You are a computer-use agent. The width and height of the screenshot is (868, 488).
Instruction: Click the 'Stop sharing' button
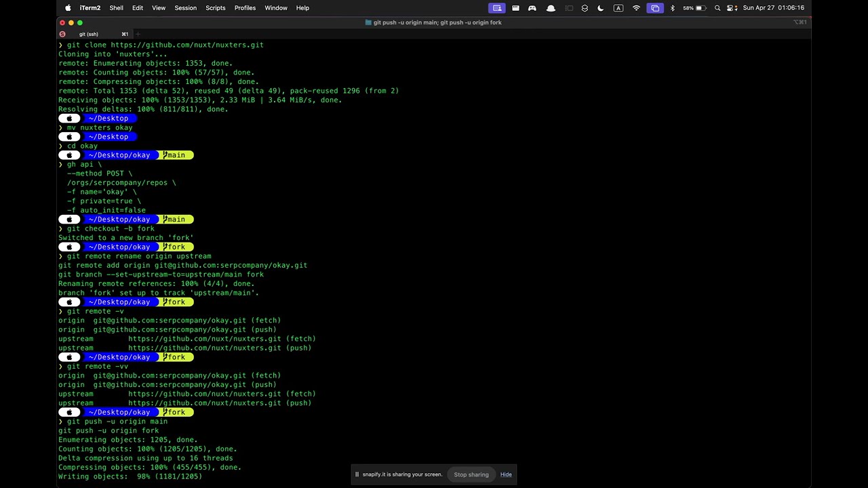coord(471,474)
